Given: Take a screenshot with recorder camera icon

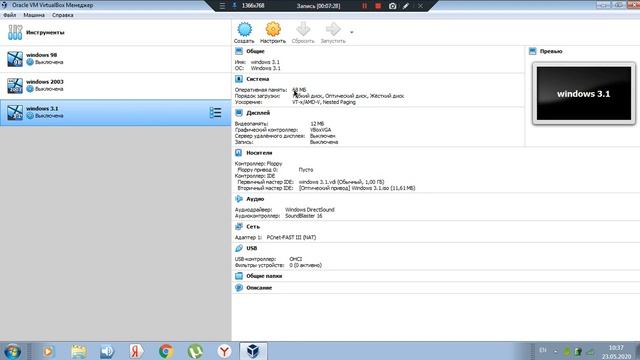Looking at the screenshot, I should coord(392,6).
